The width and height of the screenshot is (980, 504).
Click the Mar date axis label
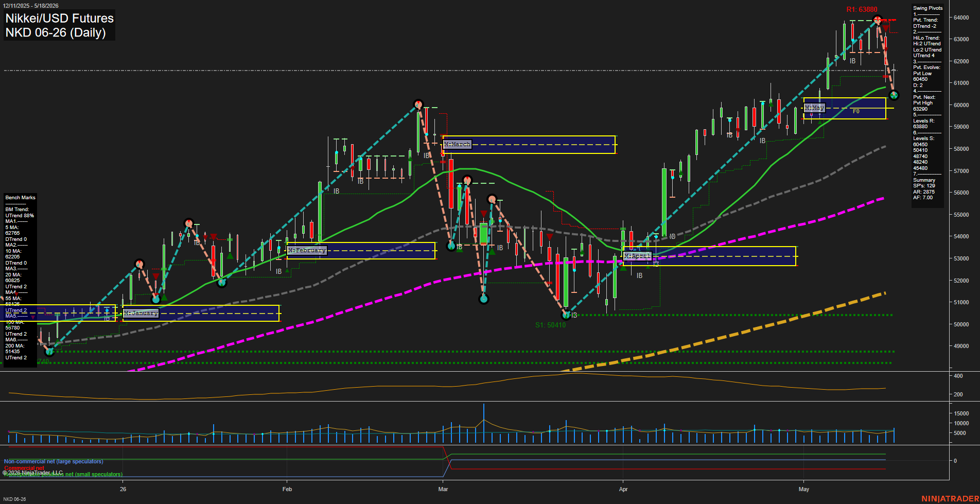coord(443,489)
